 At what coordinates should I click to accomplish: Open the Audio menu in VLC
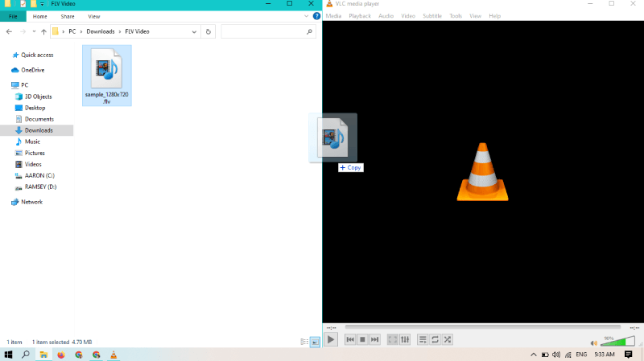pos(386,16)
